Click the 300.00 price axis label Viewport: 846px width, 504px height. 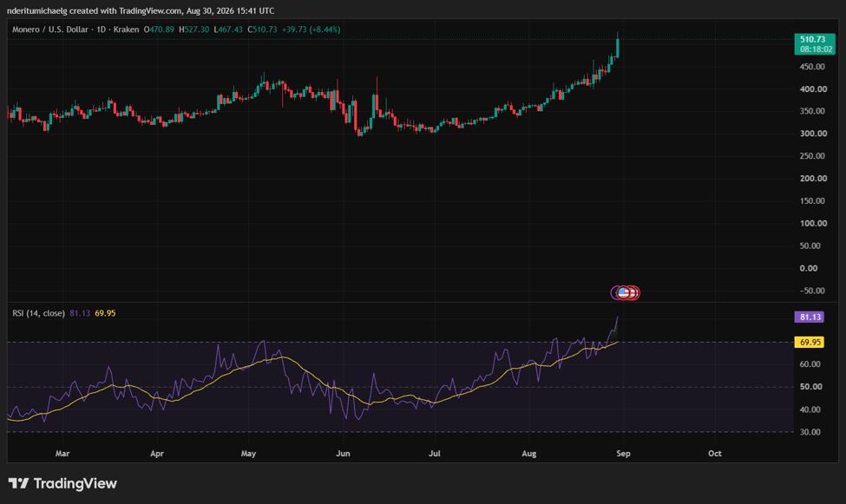point(812,134)
